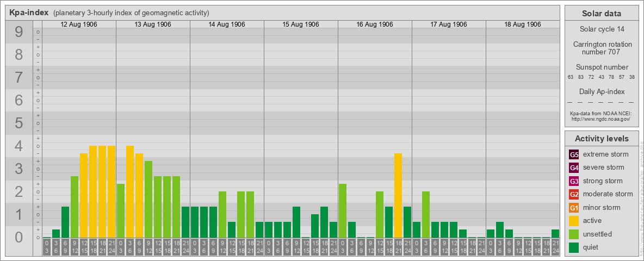Click the Kp scale number 7
644x261 pixels.
[x=19, y=78]
